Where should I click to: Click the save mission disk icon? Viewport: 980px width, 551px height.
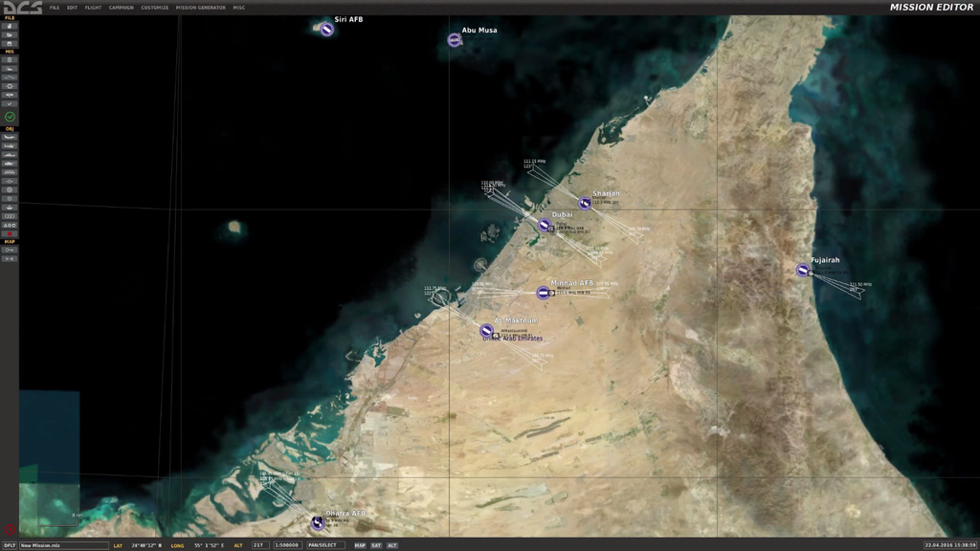[x=10, y=43]
